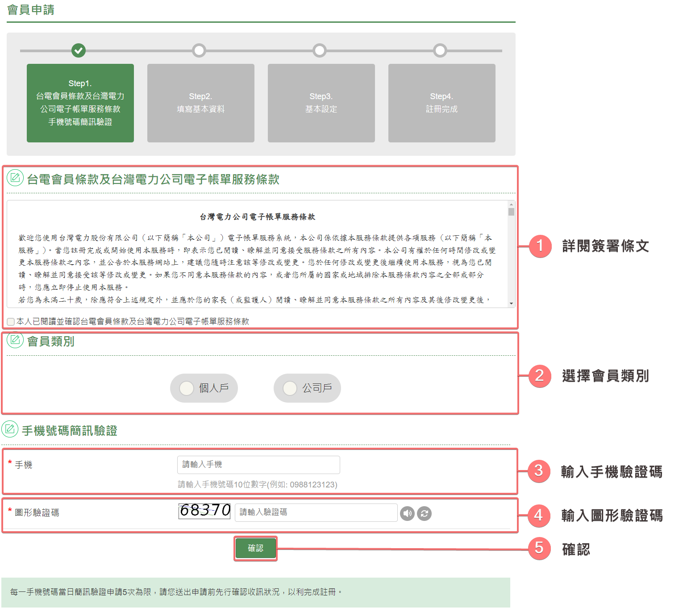Click the 手機 field label
The width and height of the screenshot is (683, 616).
[24, 465]
